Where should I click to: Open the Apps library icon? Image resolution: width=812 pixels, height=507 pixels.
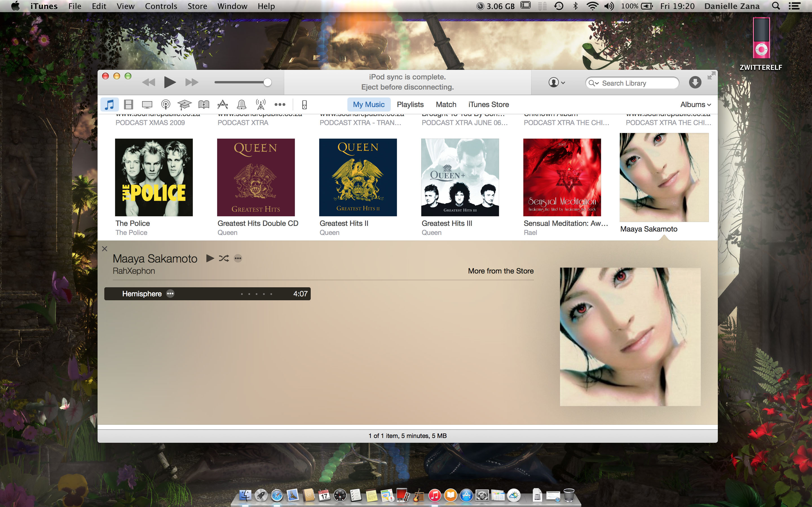pyautogui.click(x=222, y=104)
